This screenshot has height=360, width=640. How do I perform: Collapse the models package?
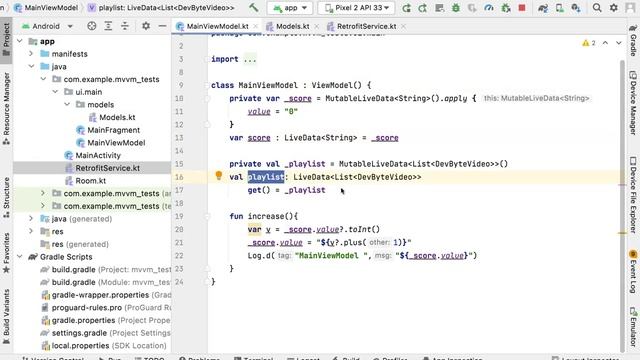click(x=67, y=104)
